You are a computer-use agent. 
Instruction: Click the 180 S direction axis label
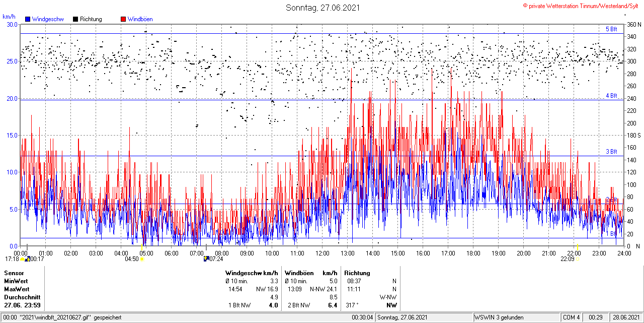point(633,135)
